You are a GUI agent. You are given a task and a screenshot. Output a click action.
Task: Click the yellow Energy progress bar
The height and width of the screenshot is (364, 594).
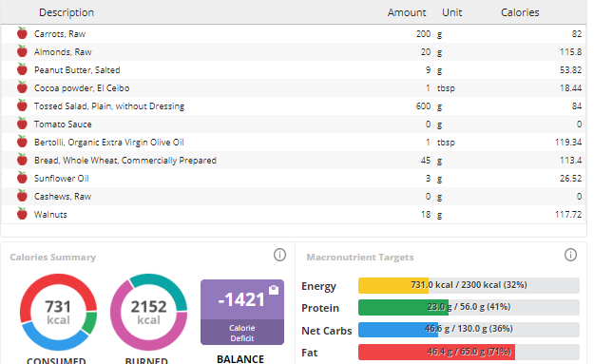(469, 285)
